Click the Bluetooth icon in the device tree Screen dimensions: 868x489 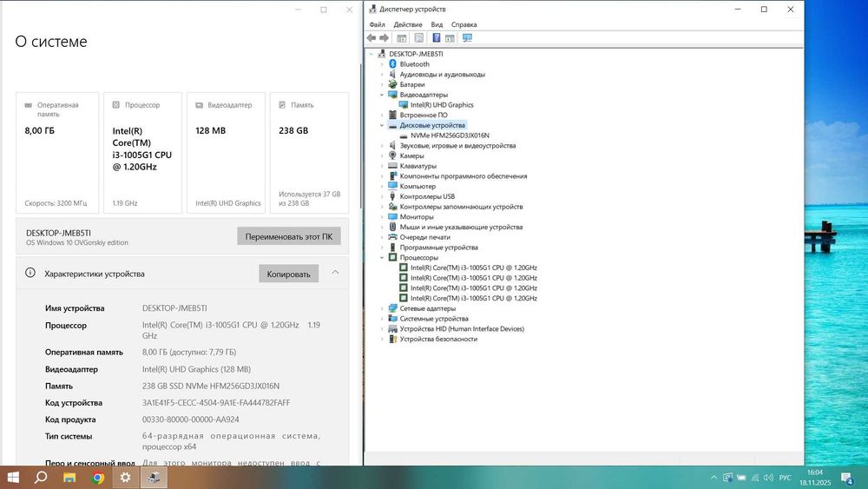tap(392, 64)
